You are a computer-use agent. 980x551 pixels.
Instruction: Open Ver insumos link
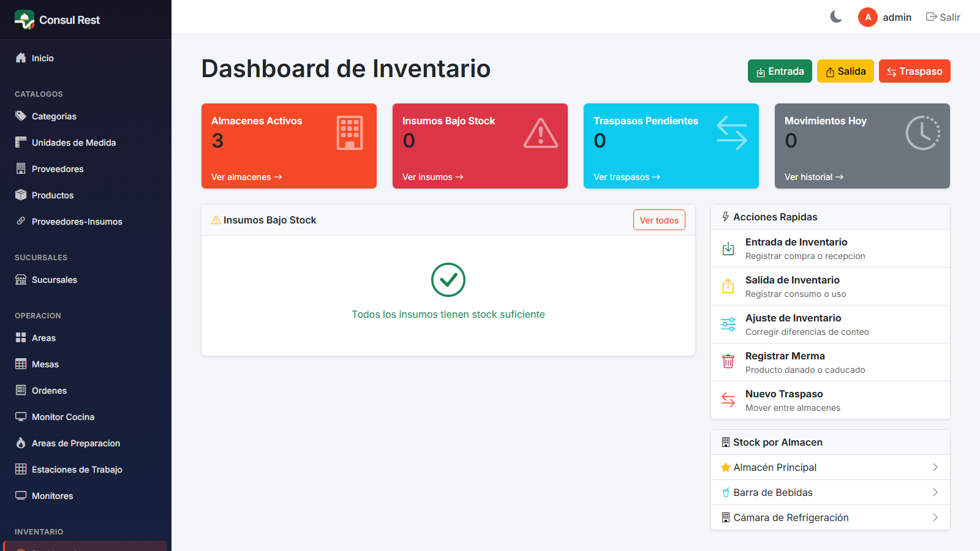pos(433,177)
